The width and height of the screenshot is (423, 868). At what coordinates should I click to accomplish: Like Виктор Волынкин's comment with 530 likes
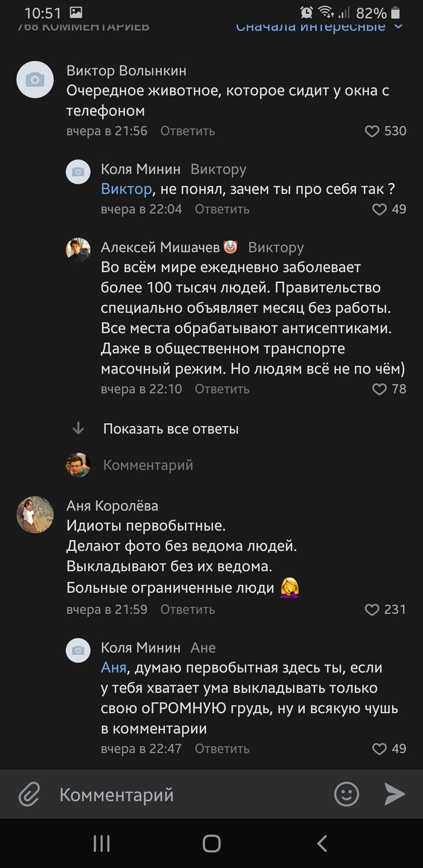coord(372,131)
